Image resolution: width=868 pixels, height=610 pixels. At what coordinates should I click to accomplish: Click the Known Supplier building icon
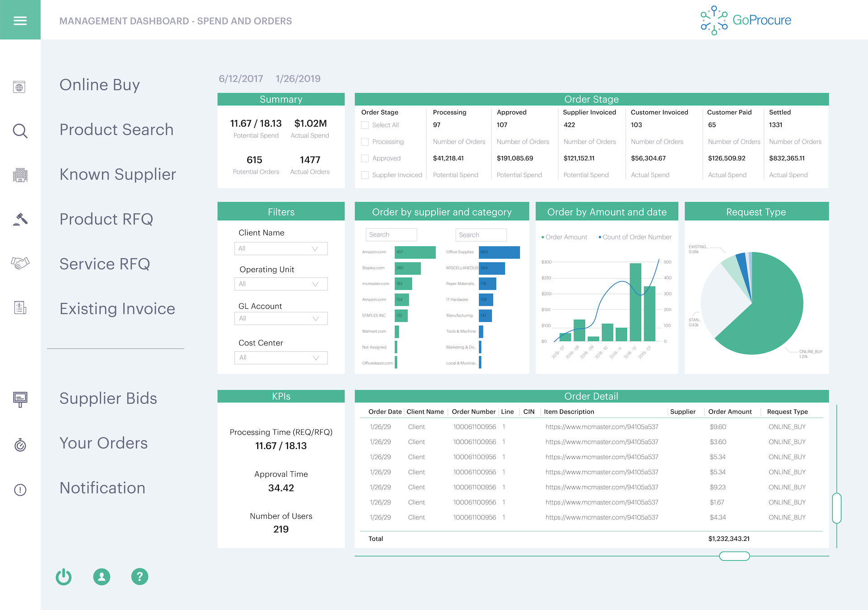pos(20,175)
